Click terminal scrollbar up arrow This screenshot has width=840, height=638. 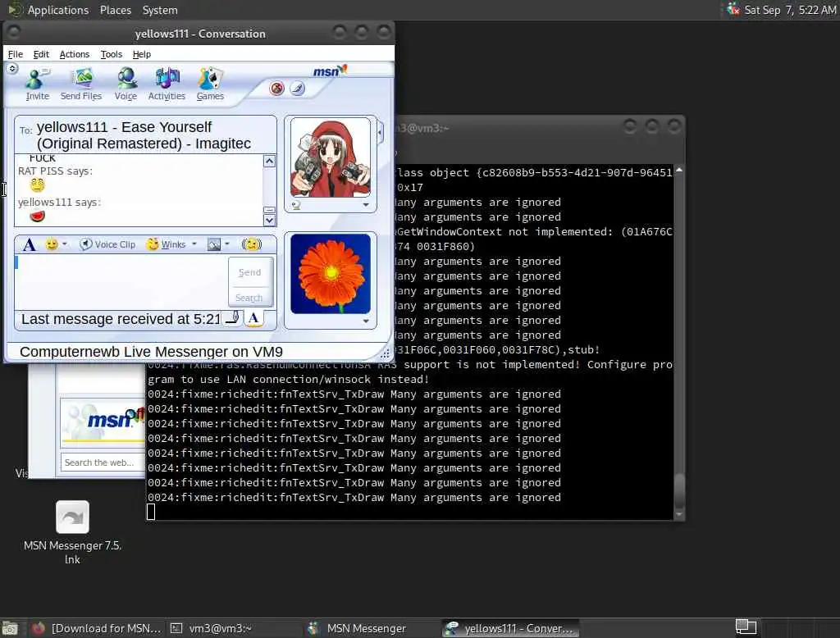click(x=679, y=170)
